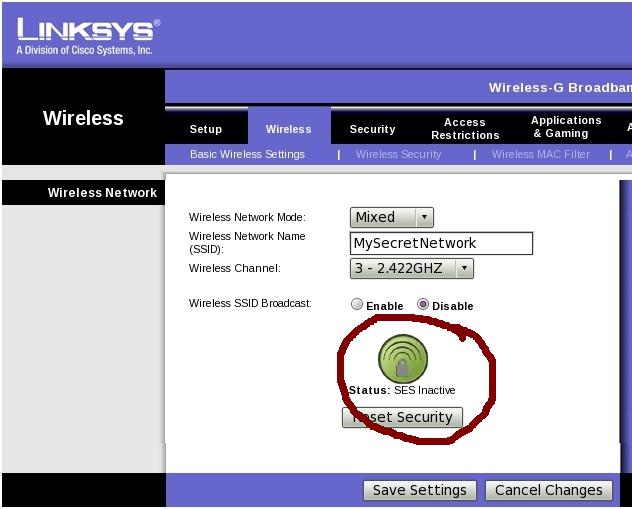This screenshot has width=632, height=509.
Task: Select Enable for Wireless SSID Broadcast
Action: point(357,305)
